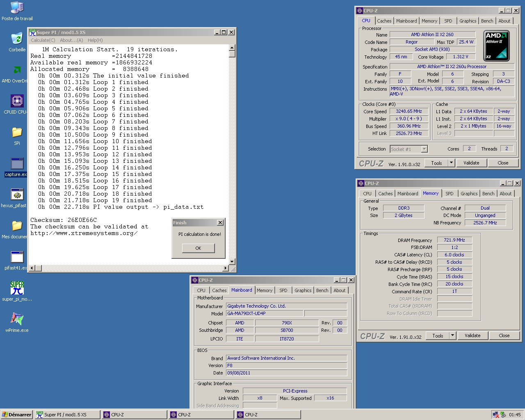Open Calculate(C) menu in Super PI
Image resolution: width=525 pixels, height=420 pixels.
point(43,40)
